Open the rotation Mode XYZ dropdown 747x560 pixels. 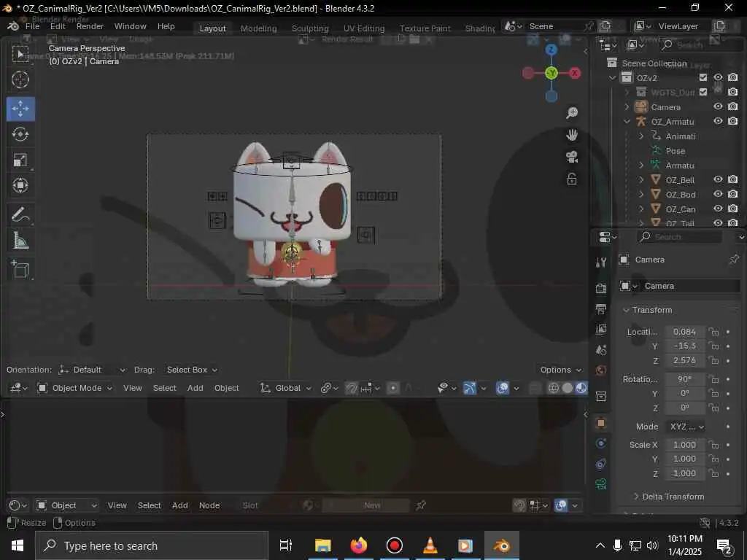686,427
